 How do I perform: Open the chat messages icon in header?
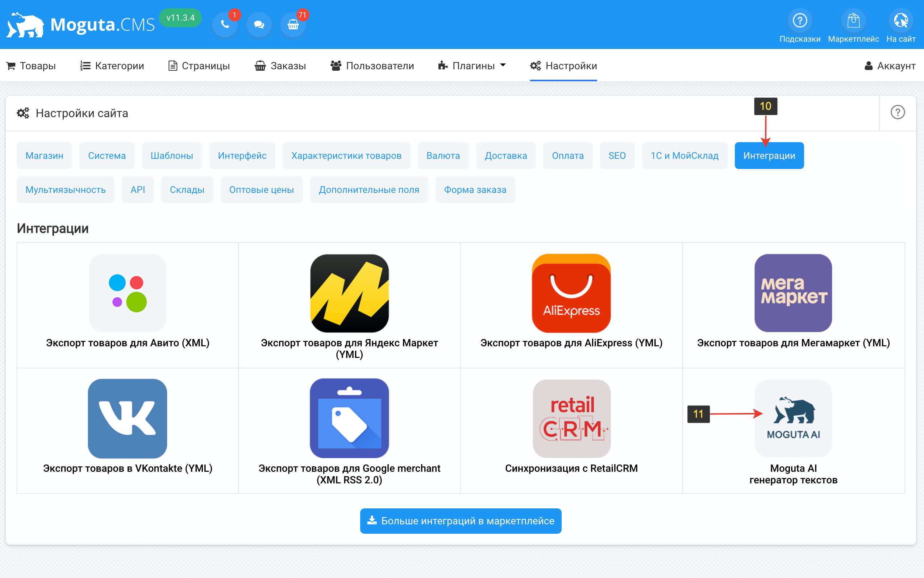259,25
